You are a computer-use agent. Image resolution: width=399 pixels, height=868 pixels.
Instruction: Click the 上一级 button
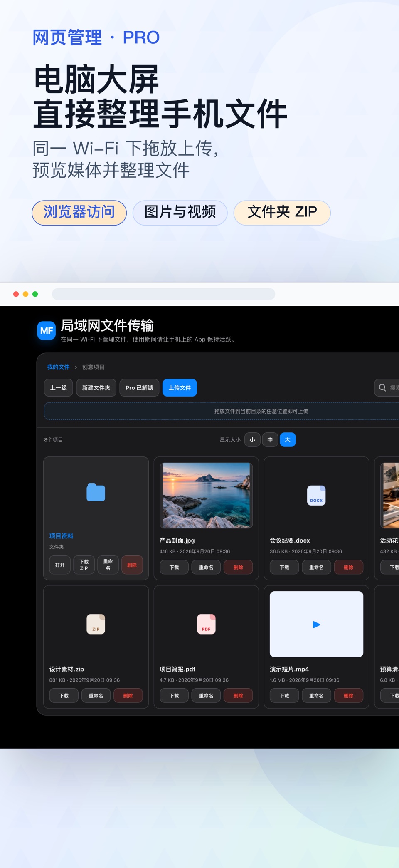(x=59, y=388)
